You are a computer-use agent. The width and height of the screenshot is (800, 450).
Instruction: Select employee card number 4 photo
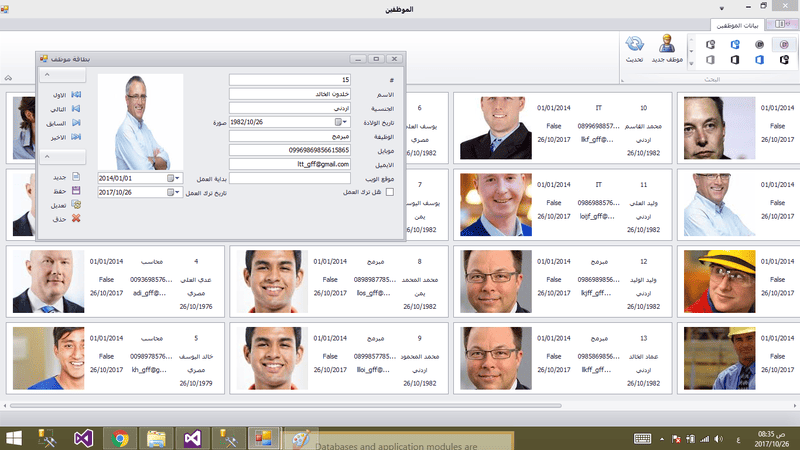pos(48,281)
